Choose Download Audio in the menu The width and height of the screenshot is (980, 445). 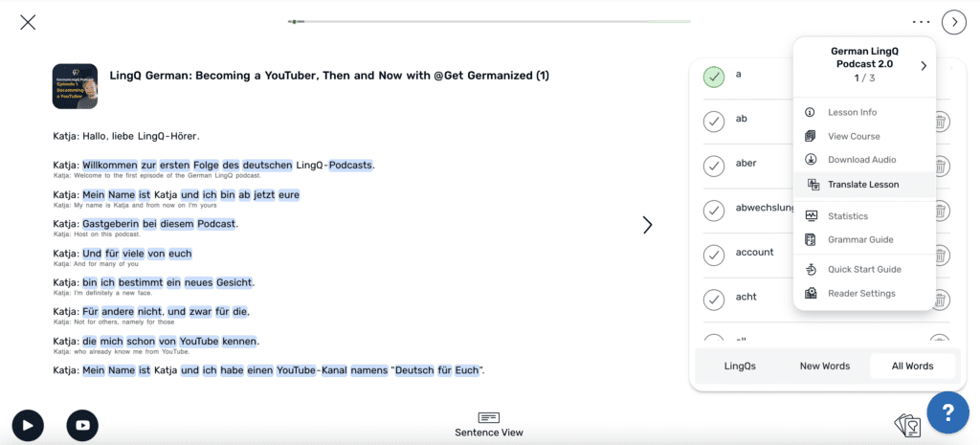(x=861, y=160)
